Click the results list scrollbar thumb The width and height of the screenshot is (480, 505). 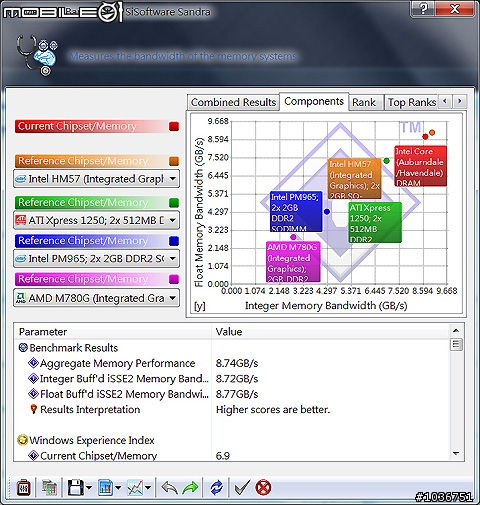[x=456, y=344]
